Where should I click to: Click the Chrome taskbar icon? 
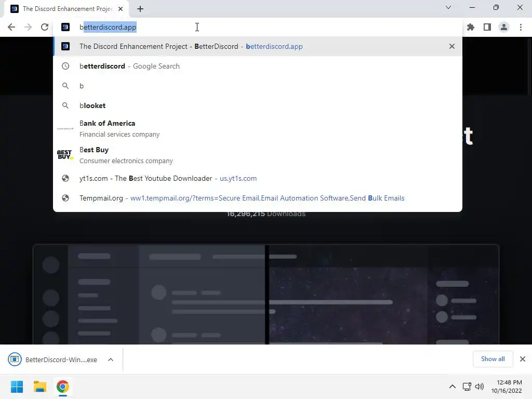tap(63, 387)
